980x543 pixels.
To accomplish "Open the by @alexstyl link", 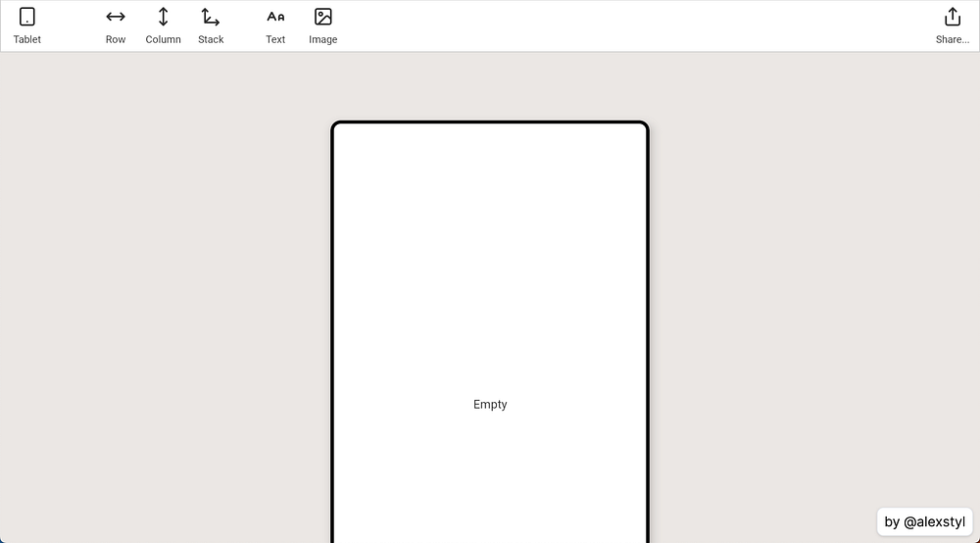I will tap(925, 521).
